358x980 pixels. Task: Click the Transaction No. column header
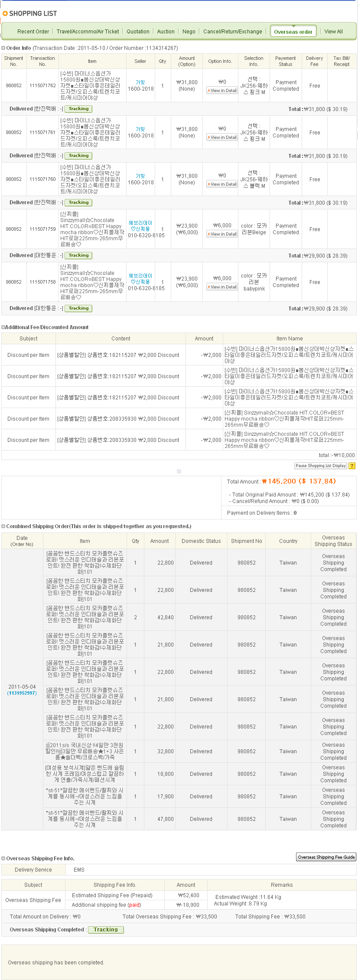[x=42, y=61]
